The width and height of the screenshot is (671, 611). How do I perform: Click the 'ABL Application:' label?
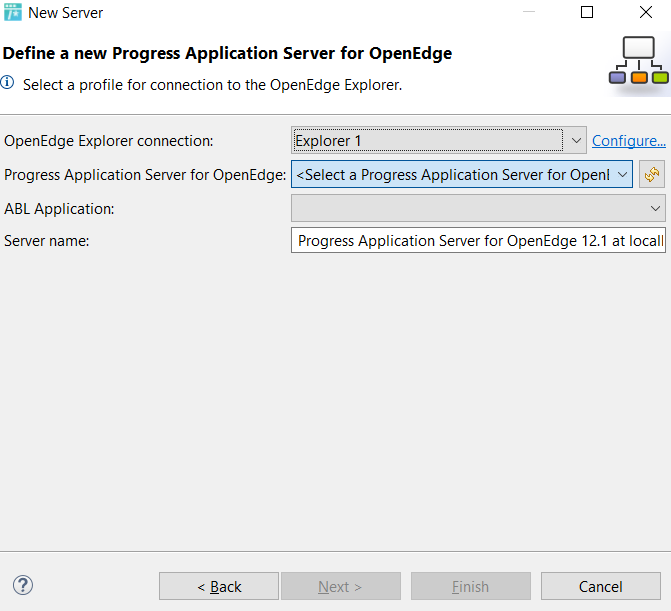point(59,209)
